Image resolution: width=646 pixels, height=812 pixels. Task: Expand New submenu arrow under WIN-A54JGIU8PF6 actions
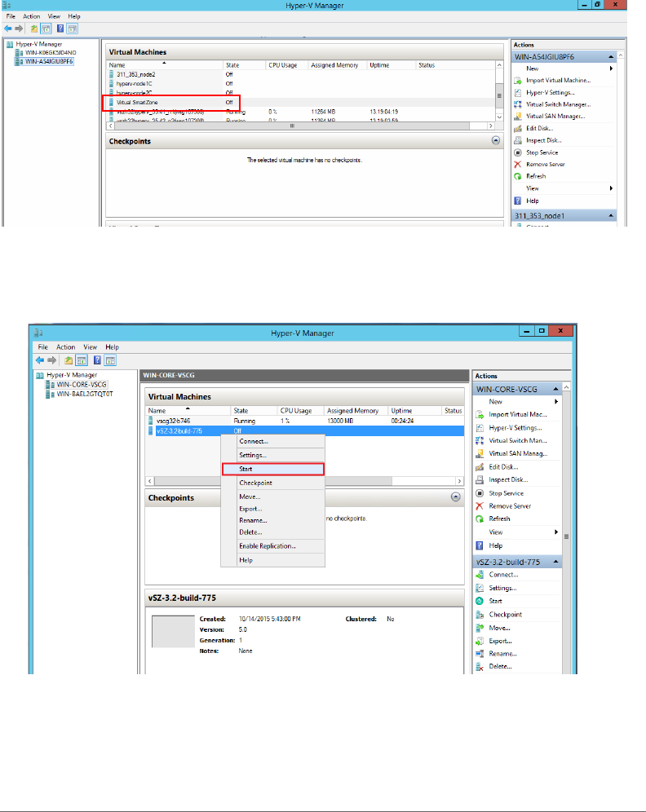(611, 68)
